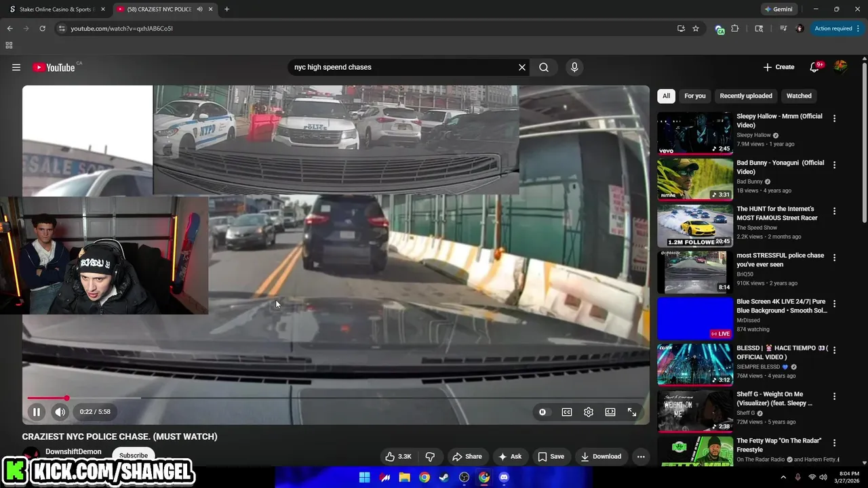Open File Explorer from the taskbar
Viewport: 868px width, 488px height.
pos(405,477)
